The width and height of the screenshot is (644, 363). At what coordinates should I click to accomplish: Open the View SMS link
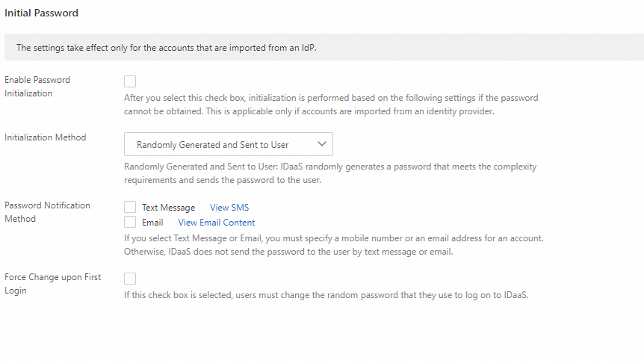[229, 208]
